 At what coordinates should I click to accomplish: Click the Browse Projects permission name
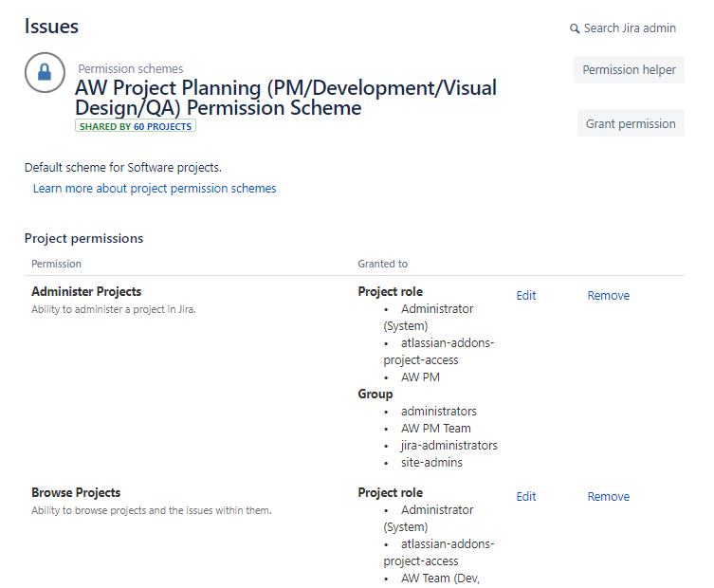pos(76,492)
